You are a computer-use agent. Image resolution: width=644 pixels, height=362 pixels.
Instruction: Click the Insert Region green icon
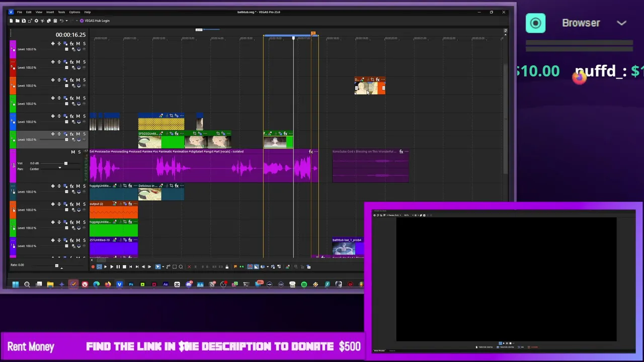click(242, 266)
